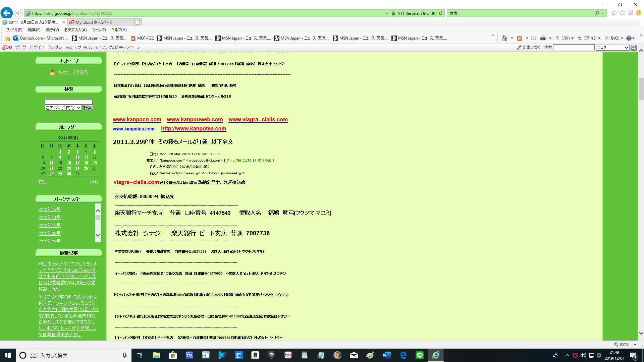Click the RSS feeds icon in the command bar
This screenshot has height=362, width=644.
pyautogui.click(x=520, y=38)
